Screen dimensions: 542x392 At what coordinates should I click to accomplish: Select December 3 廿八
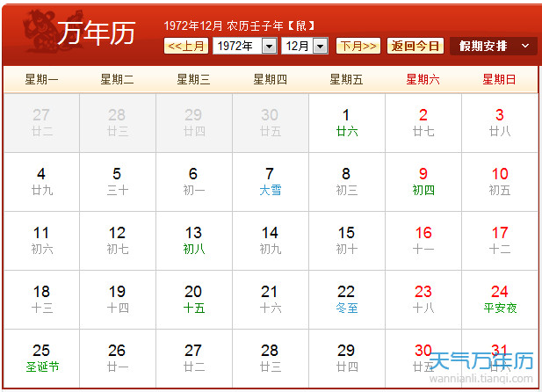click(x=500, y=123)
